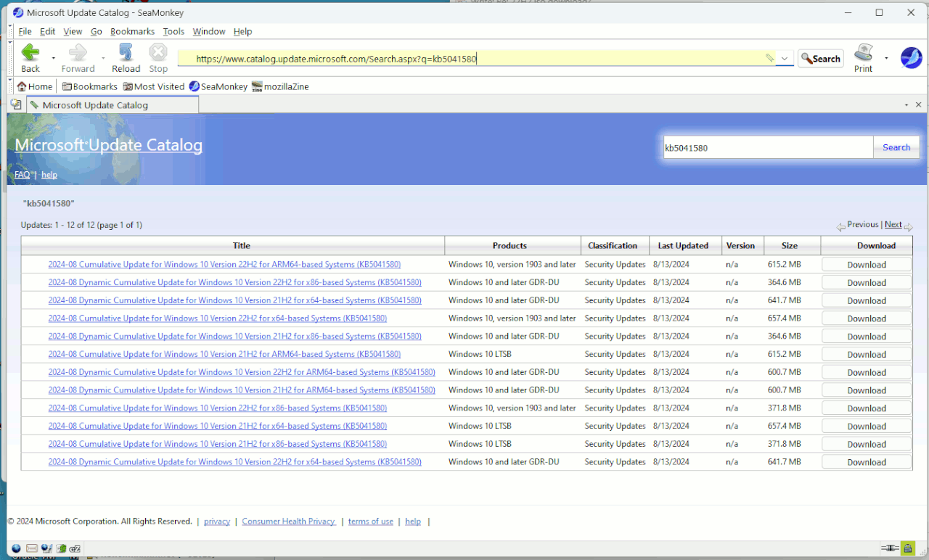This screenshot has height=560, width=929.
Task: Download the 21H2 x86 Cumulative Update, 371.8 MB
Action: tap(867, 444)
